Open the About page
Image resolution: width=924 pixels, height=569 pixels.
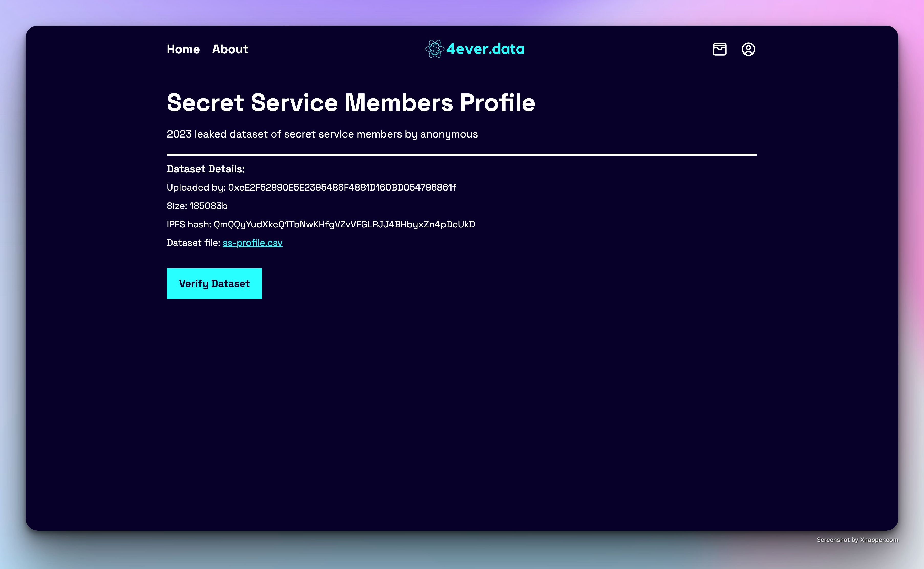pyautogui.click(x=230, y=49)
